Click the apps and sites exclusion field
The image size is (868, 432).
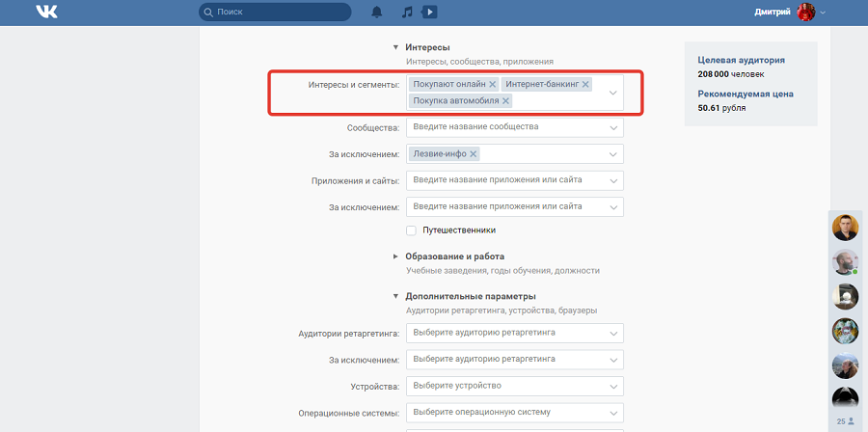tap(515, 207)
